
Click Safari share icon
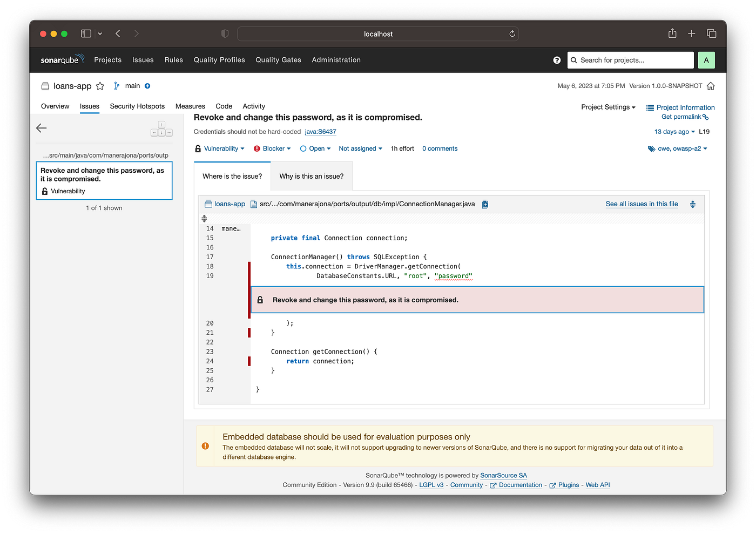pos(672,33)
